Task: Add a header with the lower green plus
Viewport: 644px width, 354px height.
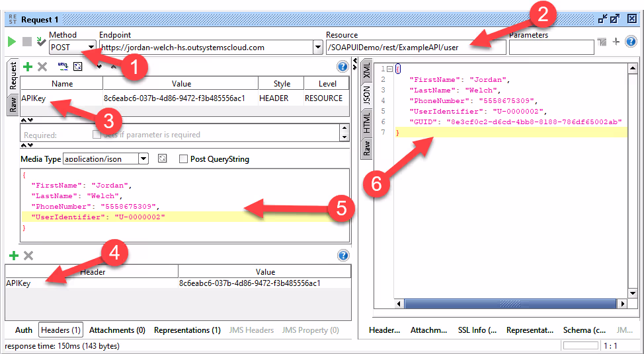Action: pyautogui.click(x=13, y=256)
